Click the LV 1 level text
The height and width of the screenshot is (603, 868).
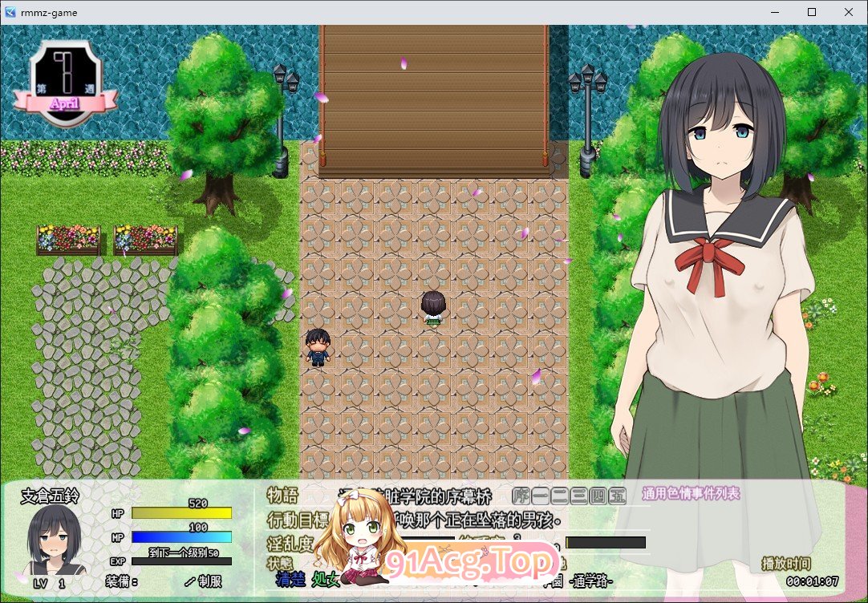click(x=49, y=584)
